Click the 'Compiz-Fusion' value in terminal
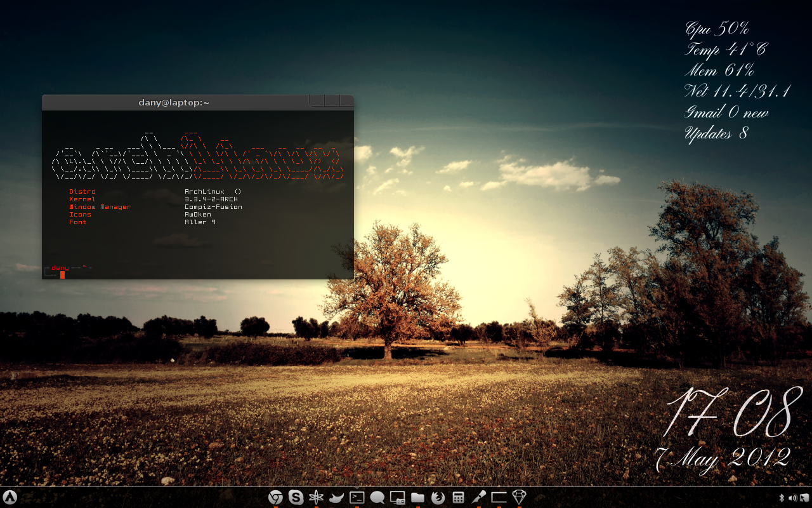The width and height of the screenshot is (812, 508). click(x=213, y=207)
